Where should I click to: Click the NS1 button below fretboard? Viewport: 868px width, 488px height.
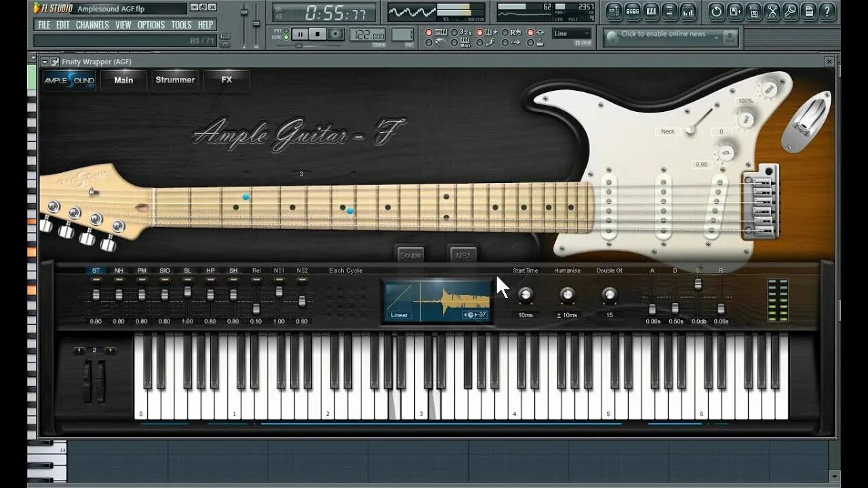click(x=463, y=255)
